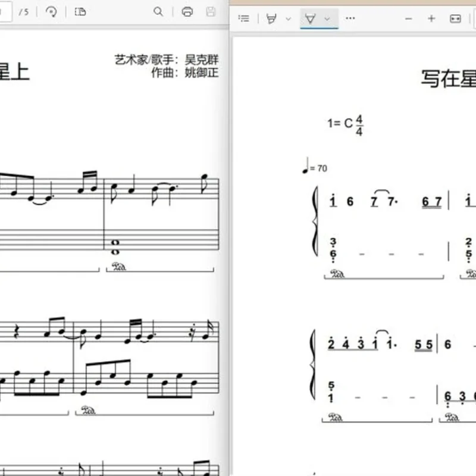Open the three-dots more tools menu
Screen dimensions: 476x476
click(350, 18)
